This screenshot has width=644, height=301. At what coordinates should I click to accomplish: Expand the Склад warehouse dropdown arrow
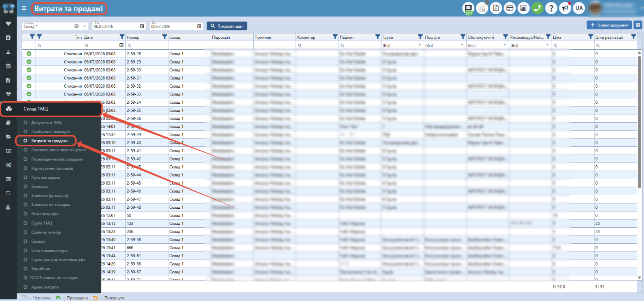click(x=84, y=26)
